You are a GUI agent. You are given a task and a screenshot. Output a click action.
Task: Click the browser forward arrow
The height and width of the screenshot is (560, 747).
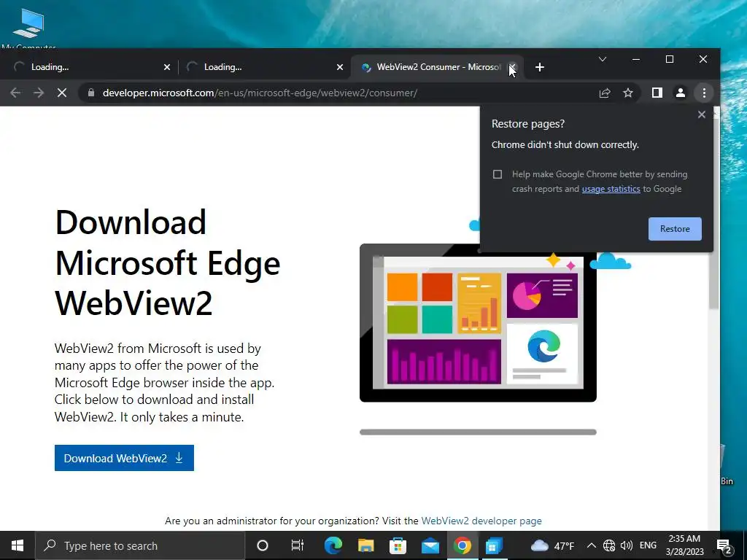[x=39, y=93]
